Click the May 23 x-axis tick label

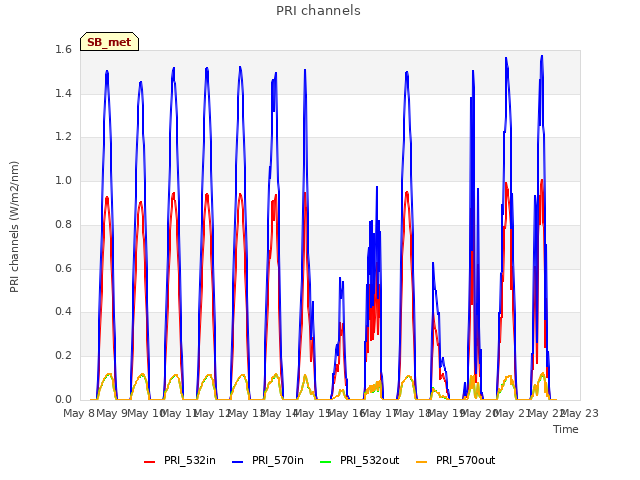580,413
